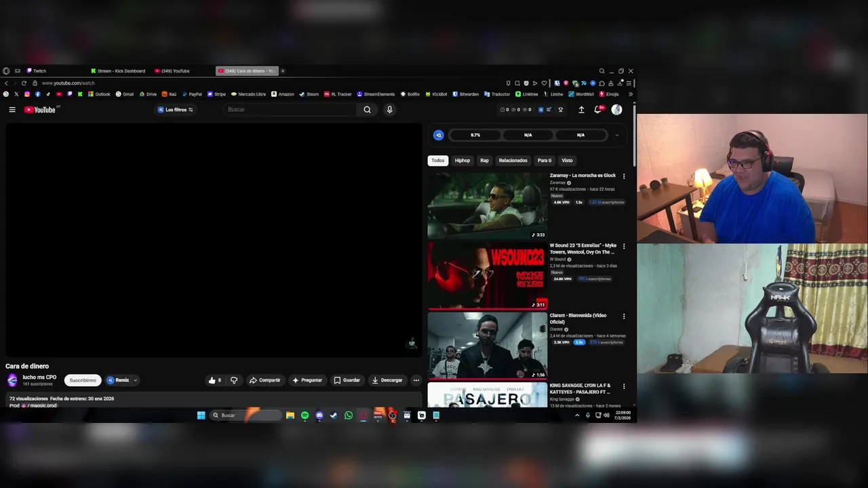Click the Descargar button
Image resolution: width=868 pixels, height=488 pixels.
coord(387,380)
